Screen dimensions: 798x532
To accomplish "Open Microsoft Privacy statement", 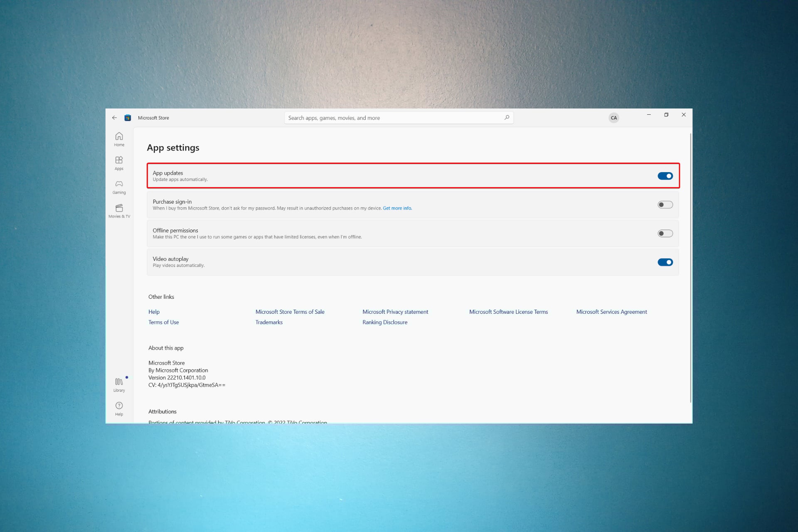I will [x=395, y=311].
